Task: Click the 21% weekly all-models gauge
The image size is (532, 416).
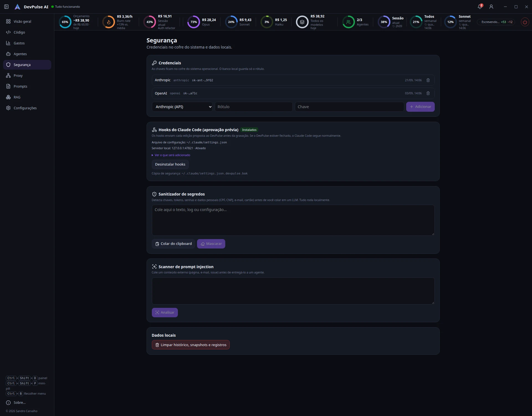Action: (x=416, y=22)
